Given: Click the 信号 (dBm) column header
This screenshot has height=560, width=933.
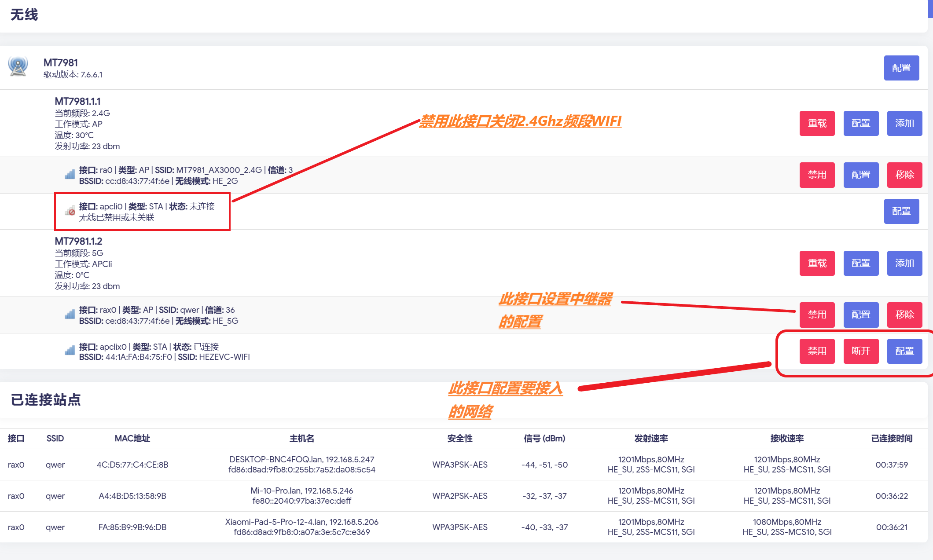Looking at the screenshot, I should click(544, 438).
